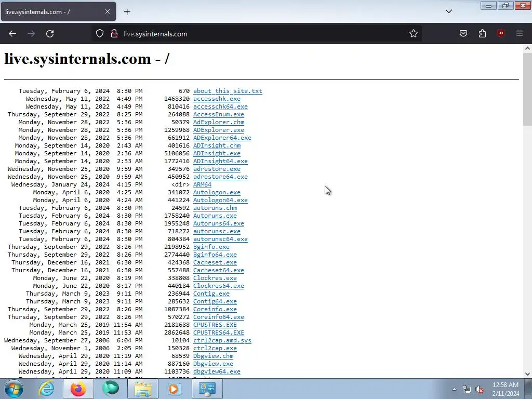
Task: Download AccessEnum.exe
Action: 219,114
